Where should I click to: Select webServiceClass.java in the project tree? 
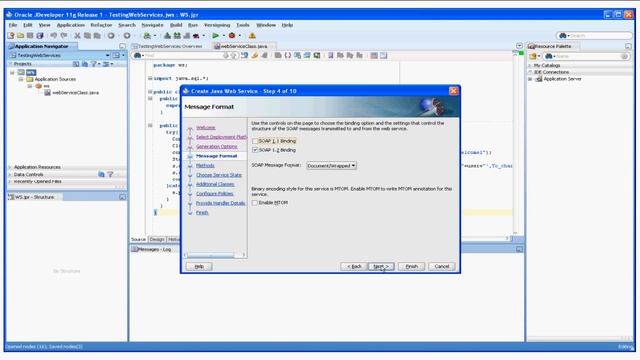(x=75, y=93)
